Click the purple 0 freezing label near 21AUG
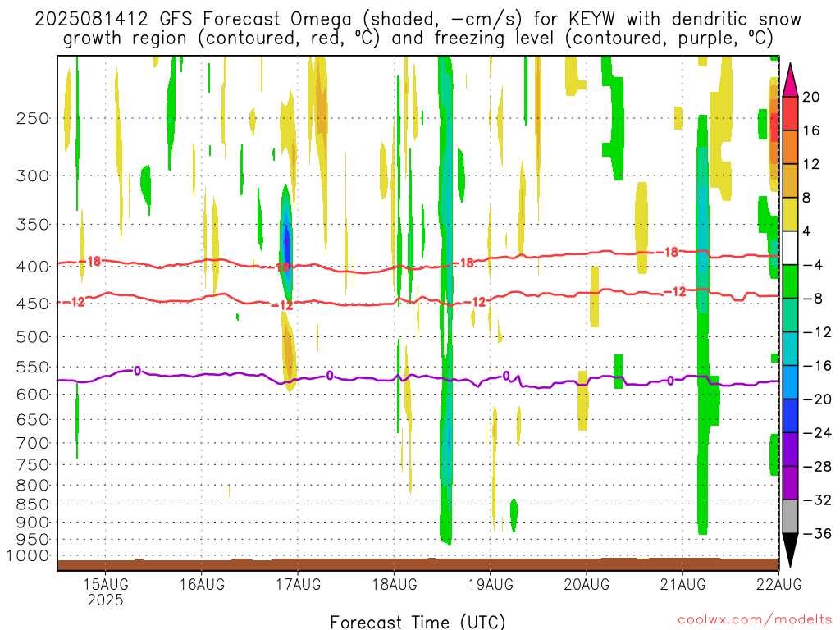Viewport: 840px width, 630px height. pos(671,381)
